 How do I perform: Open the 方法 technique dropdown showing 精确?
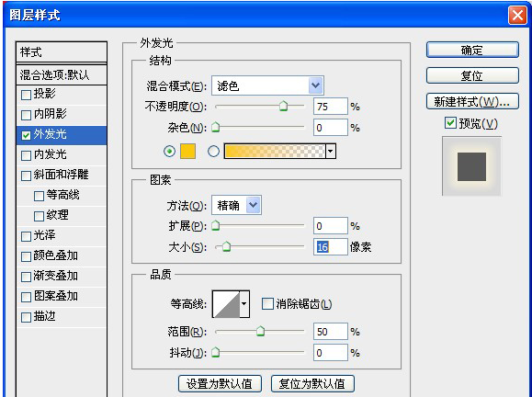click(x=236, y=205)
